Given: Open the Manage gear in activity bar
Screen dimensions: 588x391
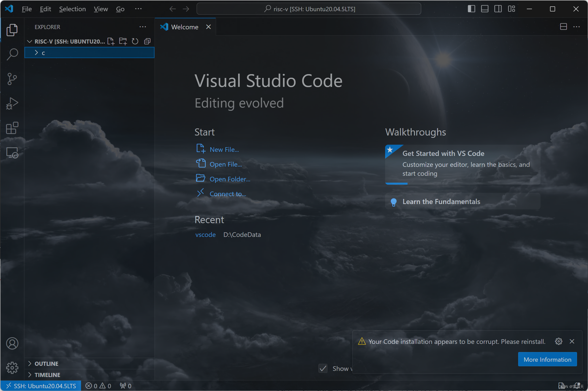Looking at the screenshot, I should tap(12, 368).
